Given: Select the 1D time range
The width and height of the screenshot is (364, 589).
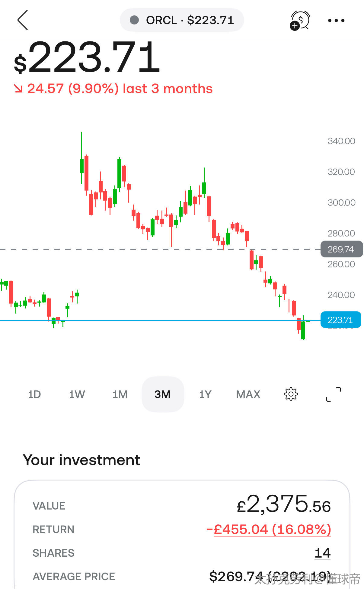Looking at the screenshot, I should coord(34,394).
